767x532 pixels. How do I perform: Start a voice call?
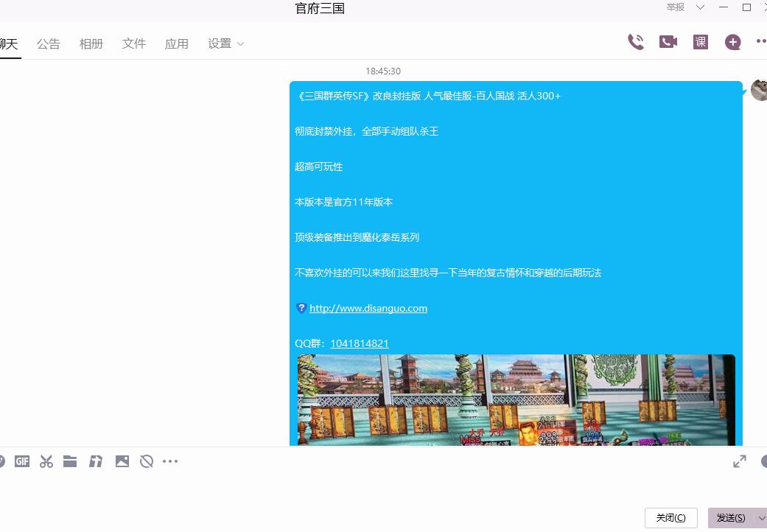pos(635,42)
